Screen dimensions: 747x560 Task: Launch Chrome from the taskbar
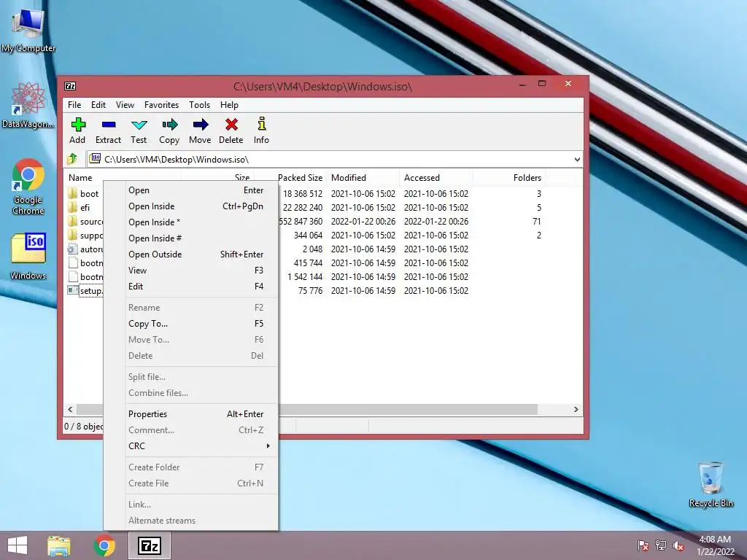[x=104, y=545]
